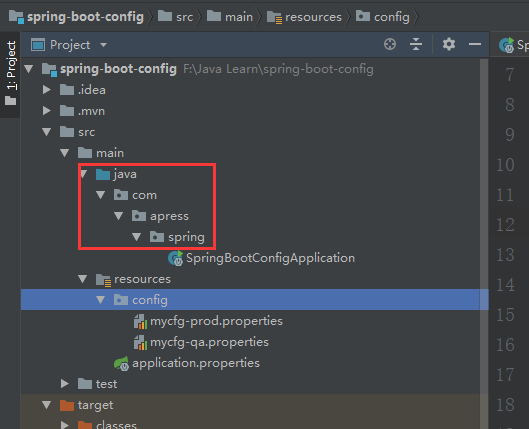Click the main folder icon in tree

pos(85,153)
